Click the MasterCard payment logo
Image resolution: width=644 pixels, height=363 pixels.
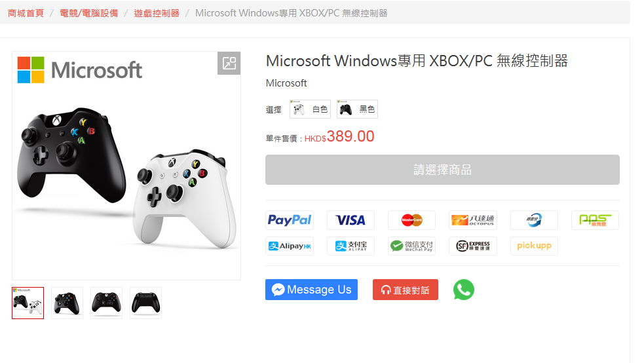pos(412,220)
